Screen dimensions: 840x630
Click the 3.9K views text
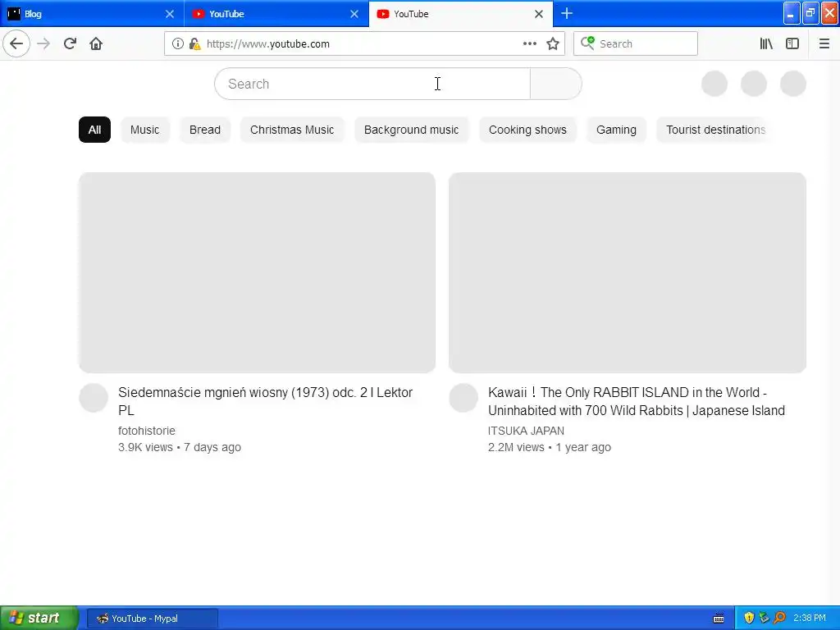[145, 447]
